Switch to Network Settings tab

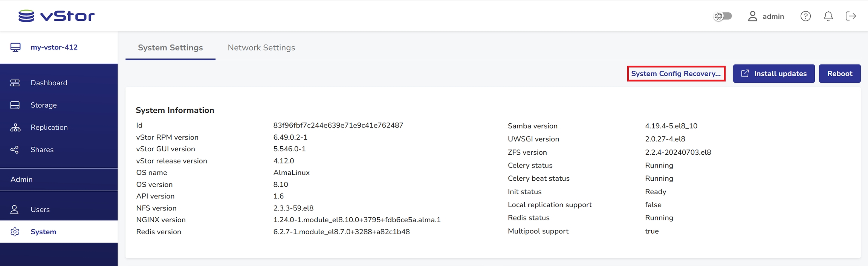click(x=261, y=48)
